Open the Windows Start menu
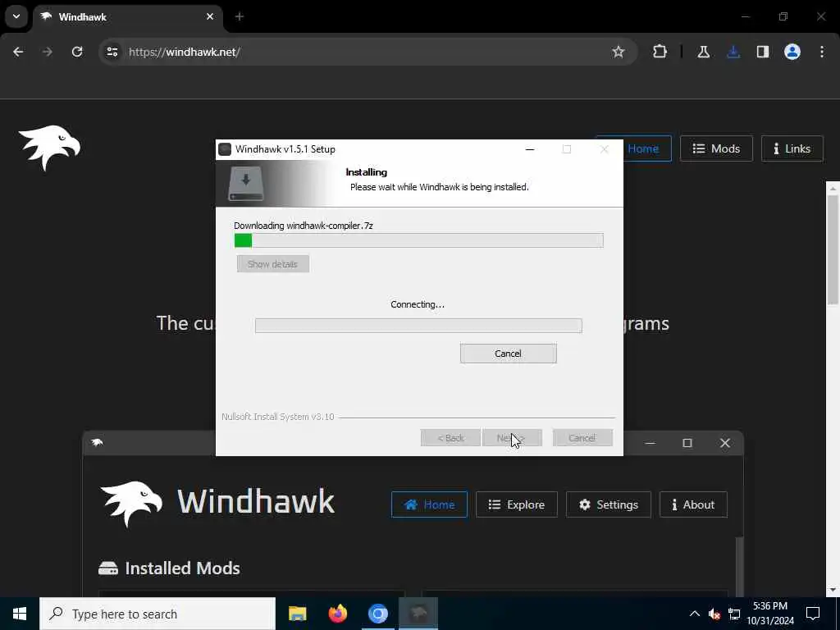 [20, 614]
